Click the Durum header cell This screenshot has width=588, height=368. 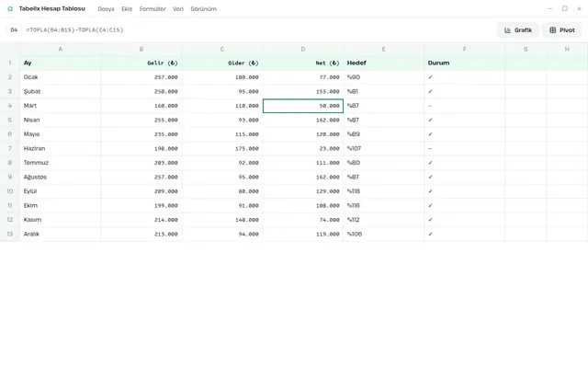(464, 63)
